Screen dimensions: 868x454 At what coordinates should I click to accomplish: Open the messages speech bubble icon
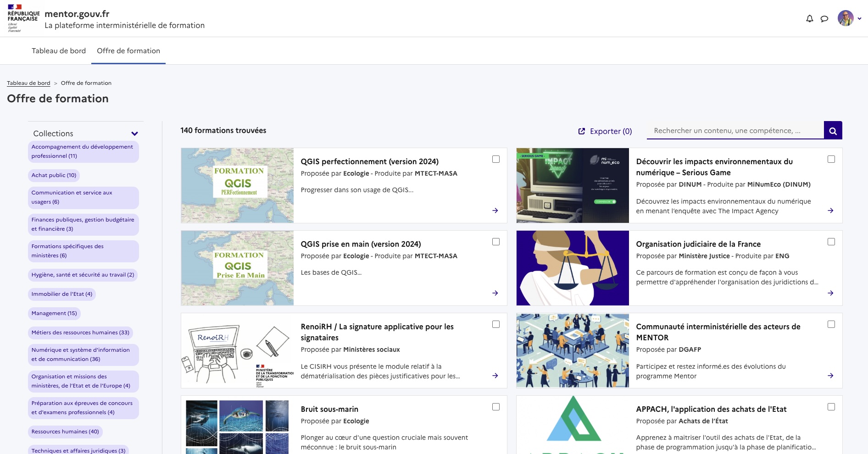[x=824, y=19]
